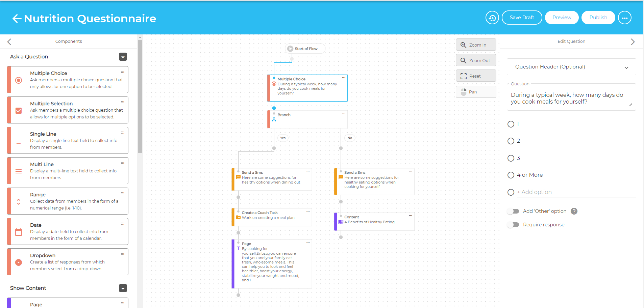Screen dimensions: 644x308
Task: Collapse the Show Content section
Action: pos(123,288)
